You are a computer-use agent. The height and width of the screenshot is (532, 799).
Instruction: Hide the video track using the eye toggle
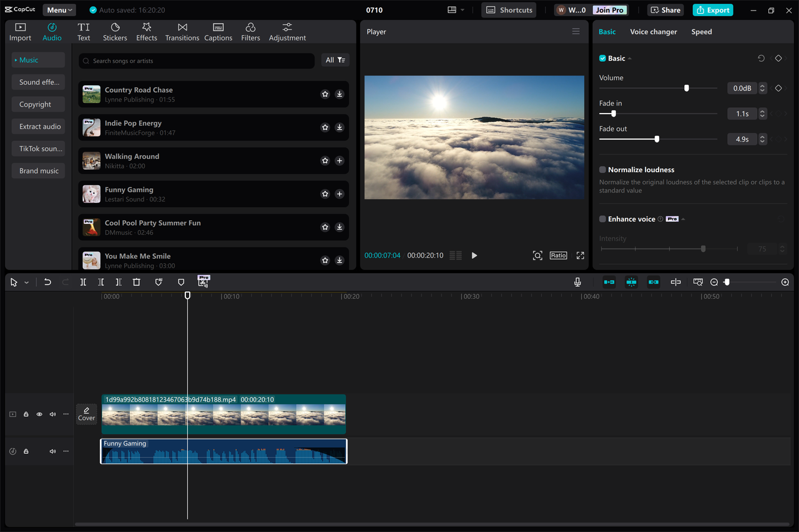click(39, 414)
